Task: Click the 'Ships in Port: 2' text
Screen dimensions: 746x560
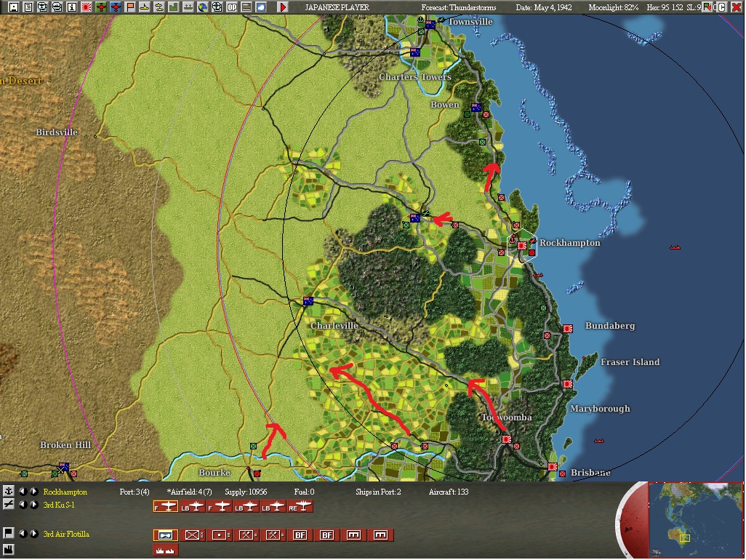Action: point(378,492)
